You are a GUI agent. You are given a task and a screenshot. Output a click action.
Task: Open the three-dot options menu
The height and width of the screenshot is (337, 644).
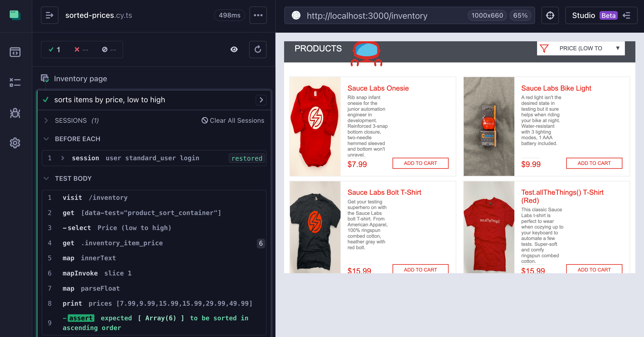[258, 16]
